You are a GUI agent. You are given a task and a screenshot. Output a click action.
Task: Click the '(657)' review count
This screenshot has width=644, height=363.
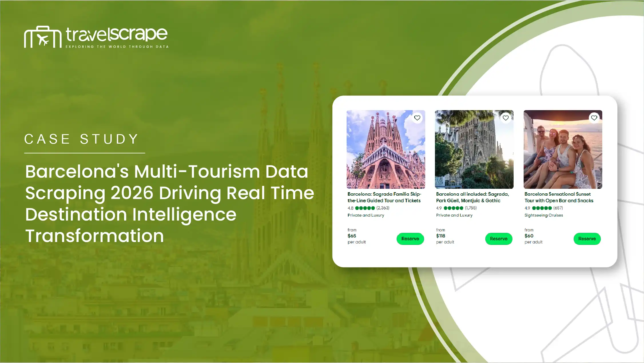point(558,208)
